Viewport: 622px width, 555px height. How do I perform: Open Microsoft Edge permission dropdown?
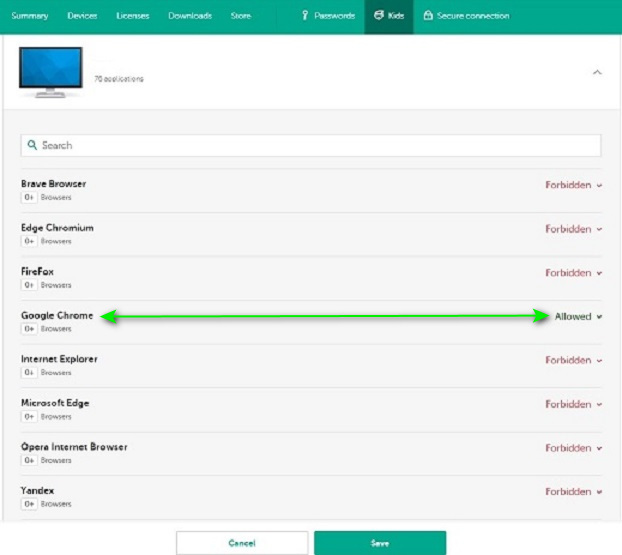point(574,404)
